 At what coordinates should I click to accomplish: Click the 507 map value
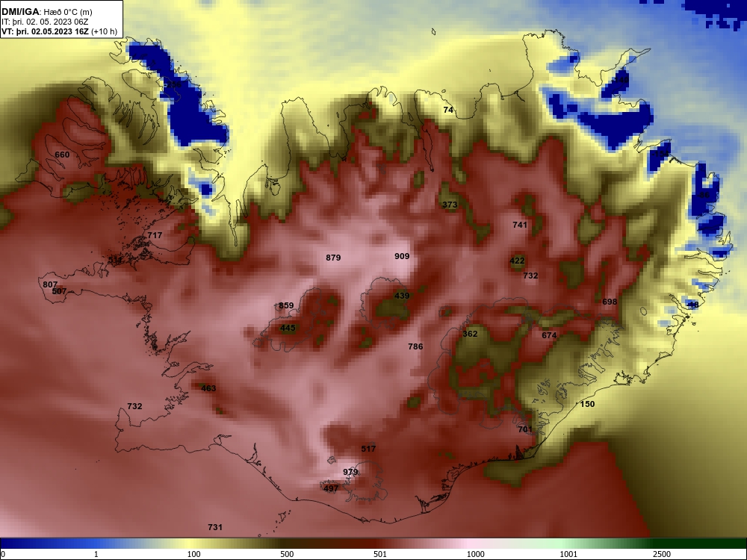click(59, 291)
